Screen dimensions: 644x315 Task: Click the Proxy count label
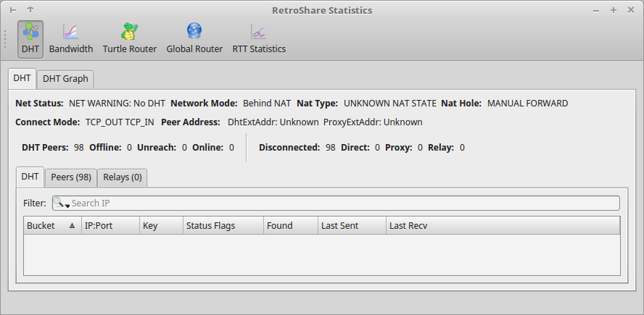[x=399, y=148]
